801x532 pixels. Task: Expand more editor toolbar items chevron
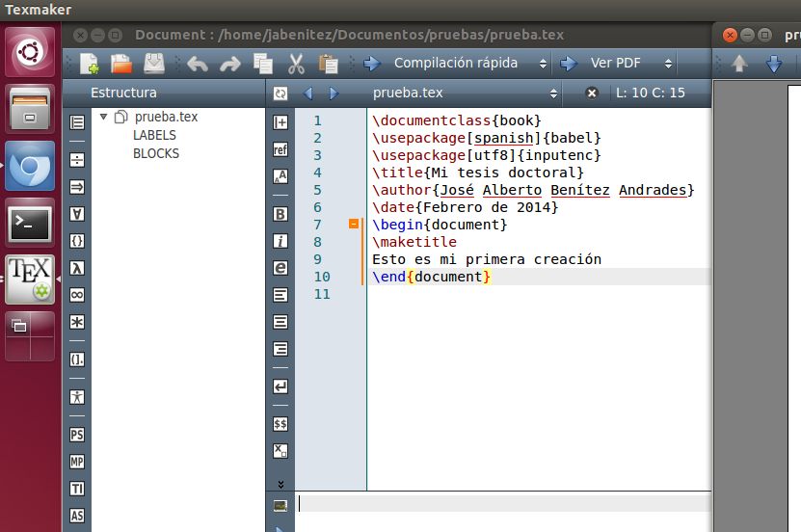pyautogui.click(x=280, y=484)
